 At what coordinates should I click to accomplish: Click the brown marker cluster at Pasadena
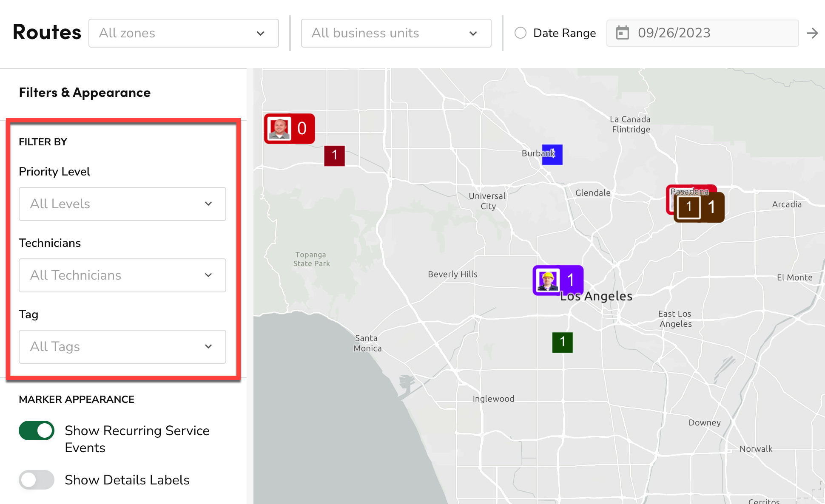(699, 207)
